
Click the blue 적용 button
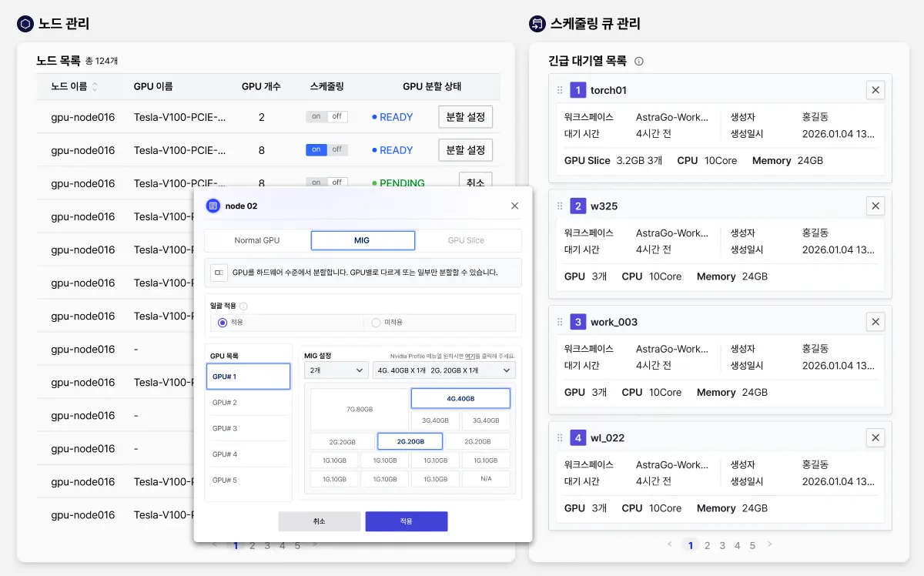(407, 521)
